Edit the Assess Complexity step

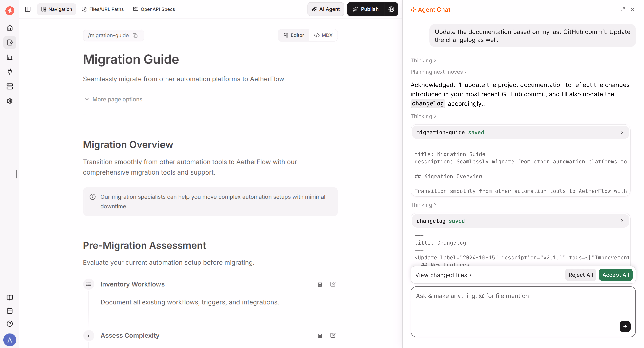click(x=333, y=335)
